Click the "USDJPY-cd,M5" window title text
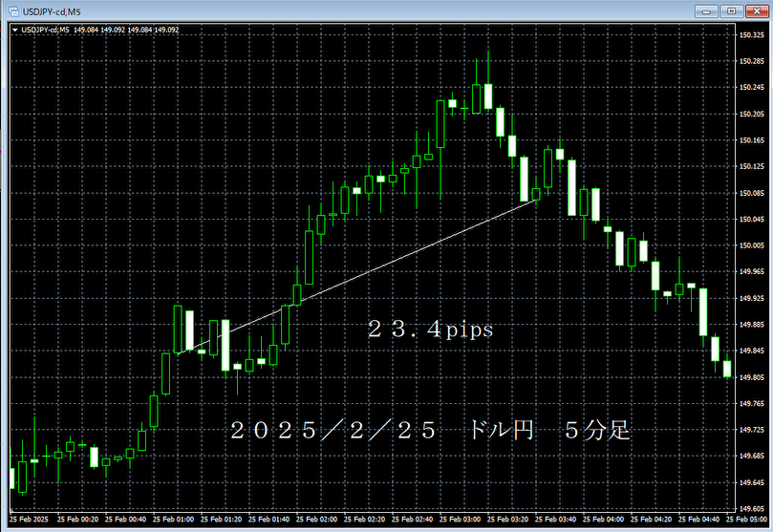The width and height of the screenshot is (773, 532). [52, 11]
